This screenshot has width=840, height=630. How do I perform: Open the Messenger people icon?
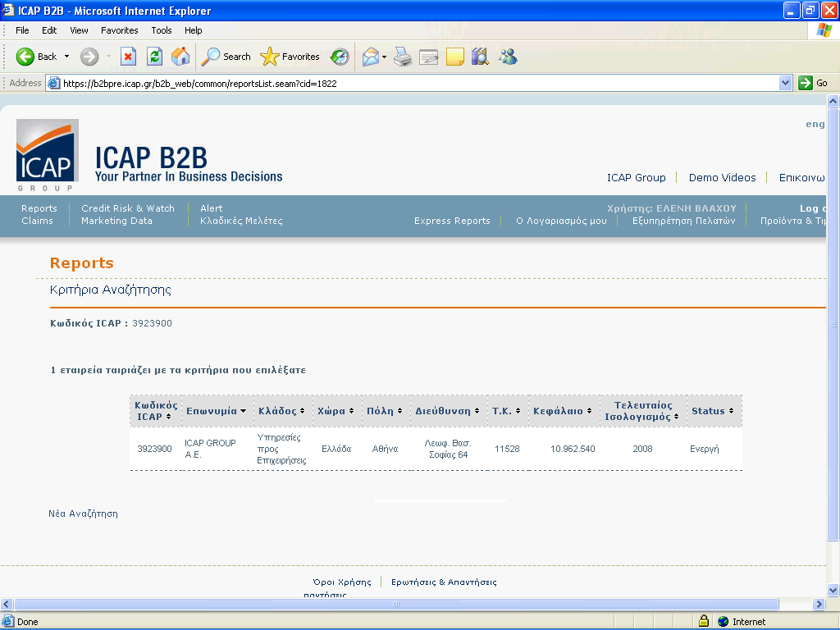tap(508, 57)
